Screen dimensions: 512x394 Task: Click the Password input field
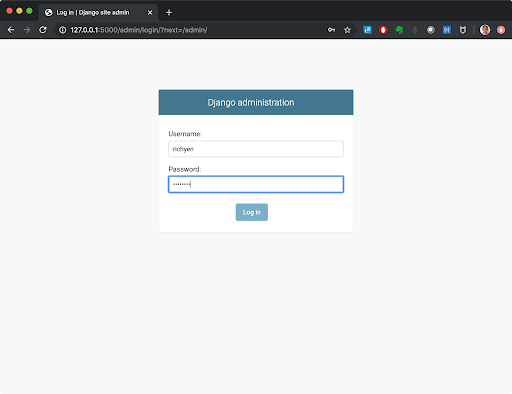pyautogui.click(x=256, y=184)
